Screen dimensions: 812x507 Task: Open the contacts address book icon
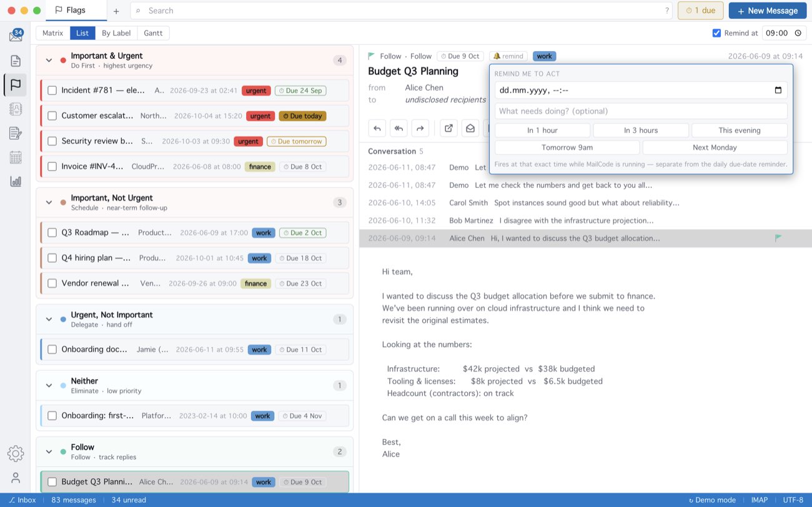16,109
